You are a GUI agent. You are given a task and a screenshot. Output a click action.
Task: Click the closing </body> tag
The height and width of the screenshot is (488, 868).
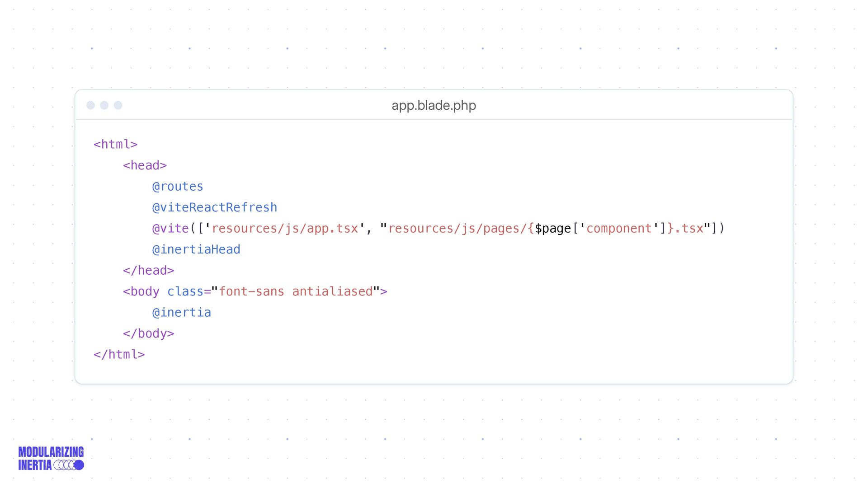coord(148,333)
